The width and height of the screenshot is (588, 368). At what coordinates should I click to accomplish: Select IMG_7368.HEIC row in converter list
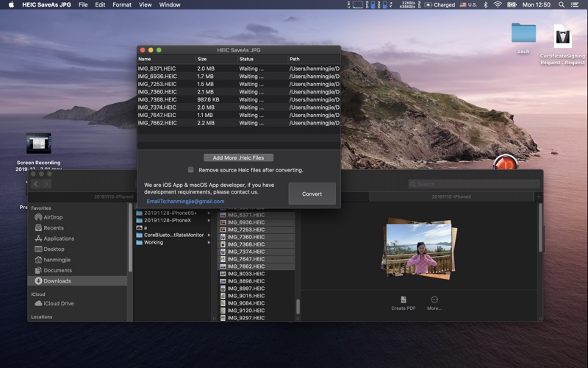point(239,99)
